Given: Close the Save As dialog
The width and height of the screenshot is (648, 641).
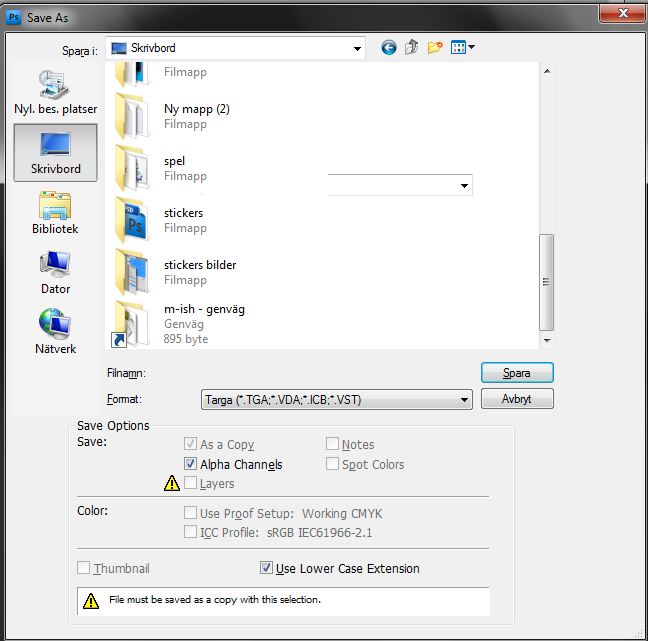Looking at the screenshot, I should 623,13.
